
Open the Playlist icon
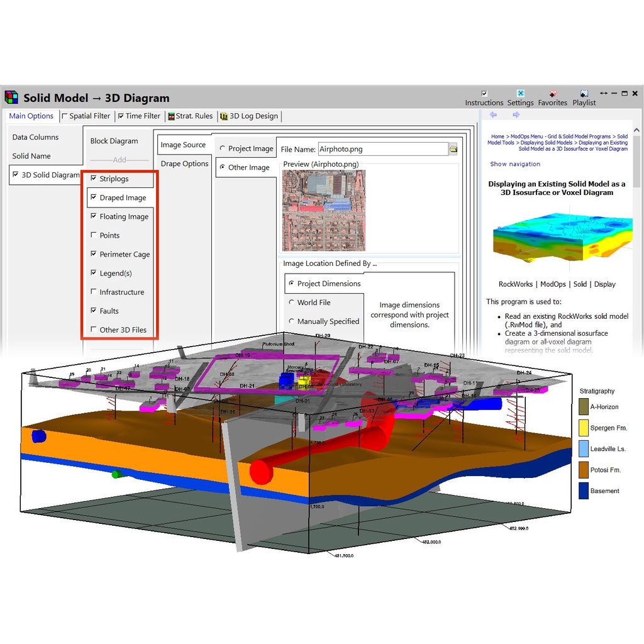(x=584, y=94)
